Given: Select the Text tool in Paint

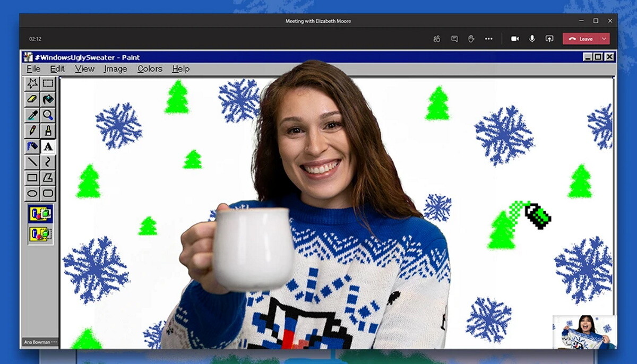Looking at the screenshot, I should pyautogui.click(x=48, y=146).
